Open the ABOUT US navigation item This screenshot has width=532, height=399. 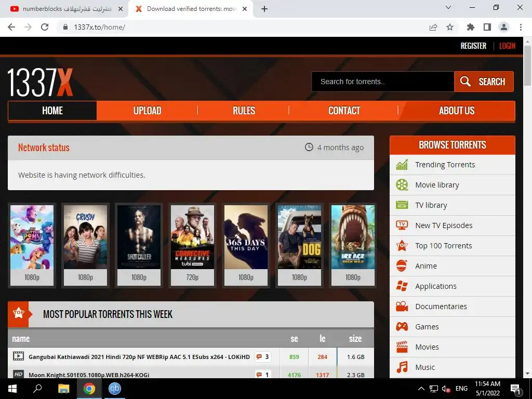pos(457,111)
